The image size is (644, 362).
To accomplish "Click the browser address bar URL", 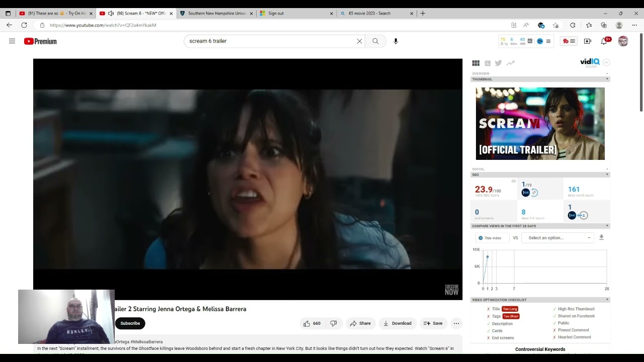I will (103, 25).
